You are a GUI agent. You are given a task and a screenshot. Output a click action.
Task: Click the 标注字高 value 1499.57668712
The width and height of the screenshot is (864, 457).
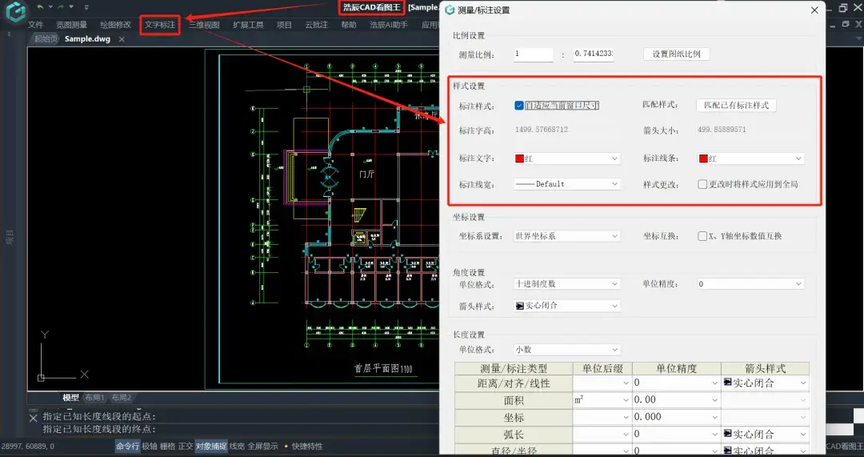pos(541,130)
